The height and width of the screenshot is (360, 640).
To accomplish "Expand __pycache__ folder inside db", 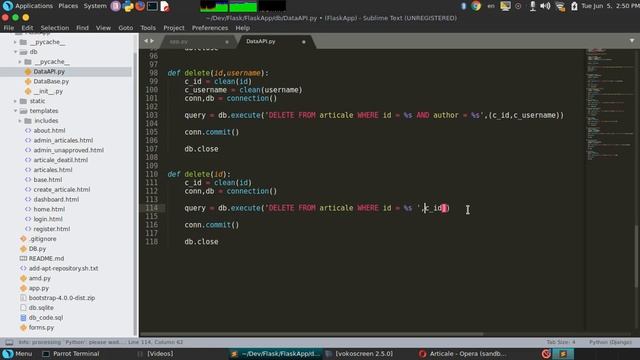I will pyautogui.click(x=20, y=62).
